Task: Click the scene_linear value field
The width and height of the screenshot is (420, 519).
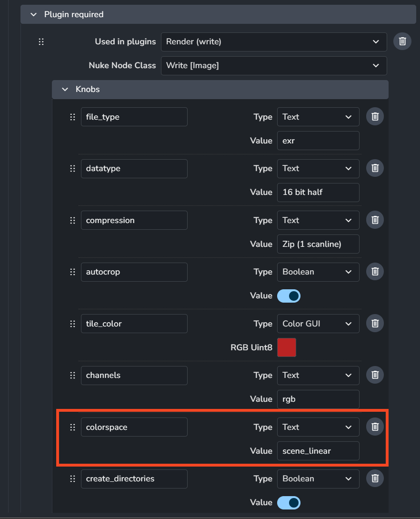Action: (318, 451)
